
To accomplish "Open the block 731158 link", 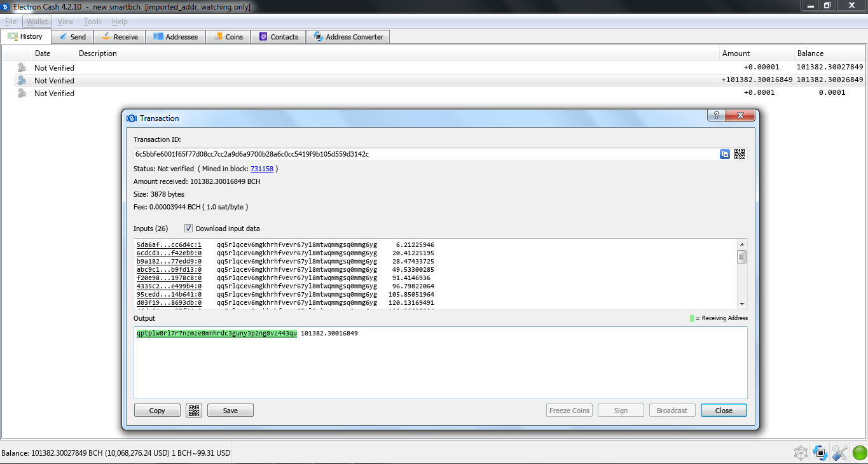I will pos(262,169).
